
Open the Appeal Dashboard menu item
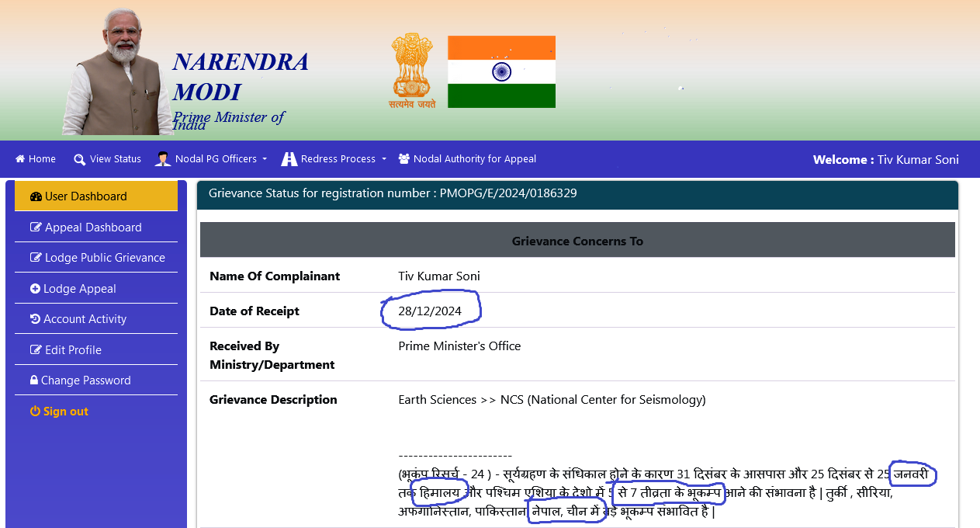click(x=93, y=228)
